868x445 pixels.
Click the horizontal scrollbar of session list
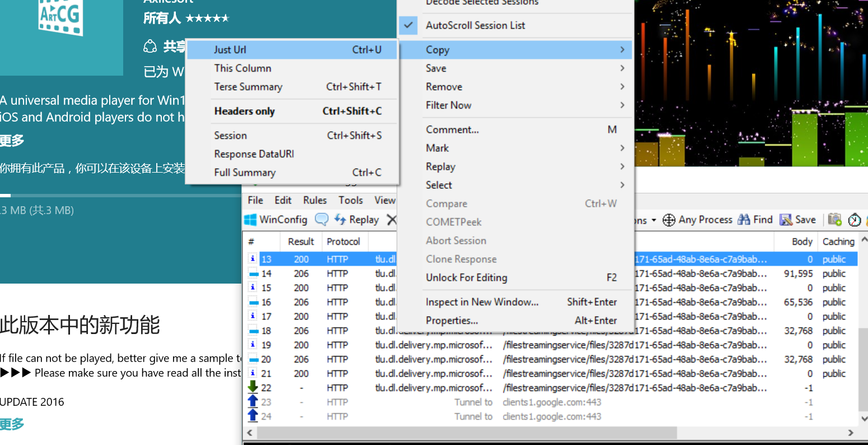pyautogui.click(x=467, y=433)
